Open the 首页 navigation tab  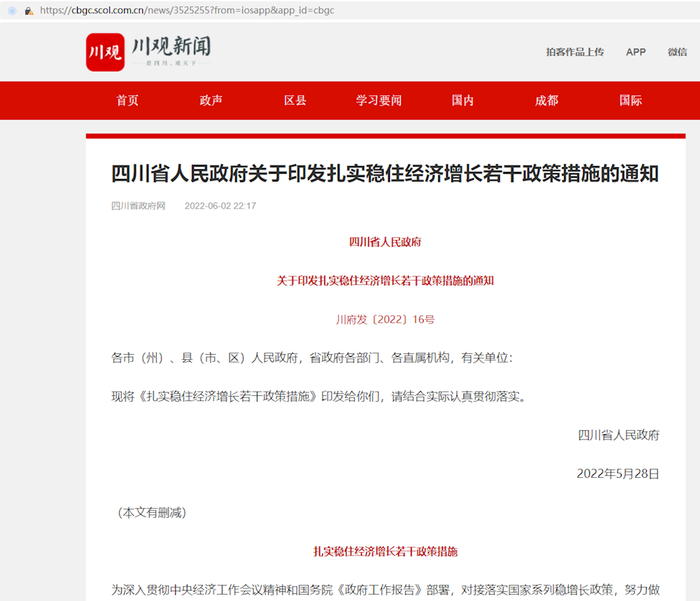(x=127, y=101)
